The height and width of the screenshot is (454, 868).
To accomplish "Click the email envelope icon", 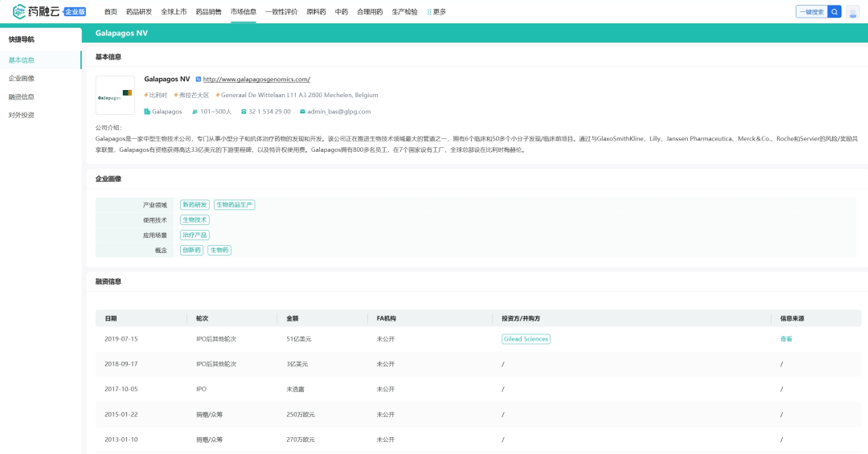I will [x=302, y=112].
